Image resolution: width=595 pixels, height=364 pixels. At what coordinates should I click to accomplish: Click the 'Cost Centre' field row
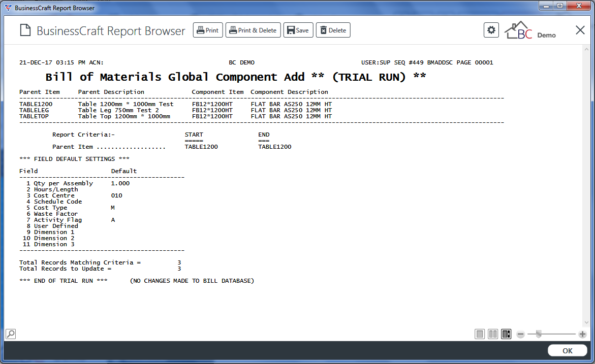74,195
